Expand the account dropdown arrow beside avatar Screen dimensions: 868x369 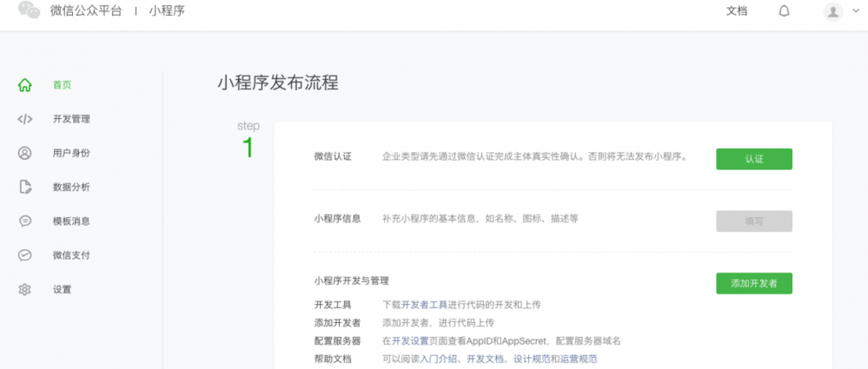(x=856, y=11)
